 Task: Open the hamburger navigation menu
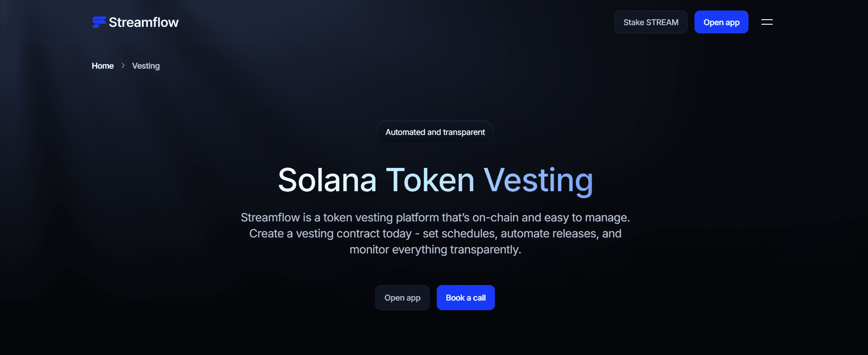[x=767, y=22]
